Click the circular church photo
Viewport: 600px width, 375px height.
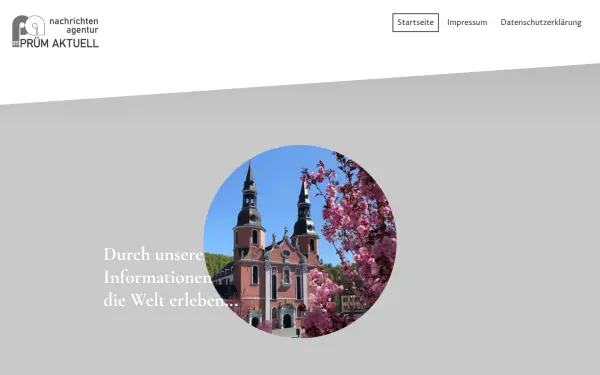tap(300, 241)
